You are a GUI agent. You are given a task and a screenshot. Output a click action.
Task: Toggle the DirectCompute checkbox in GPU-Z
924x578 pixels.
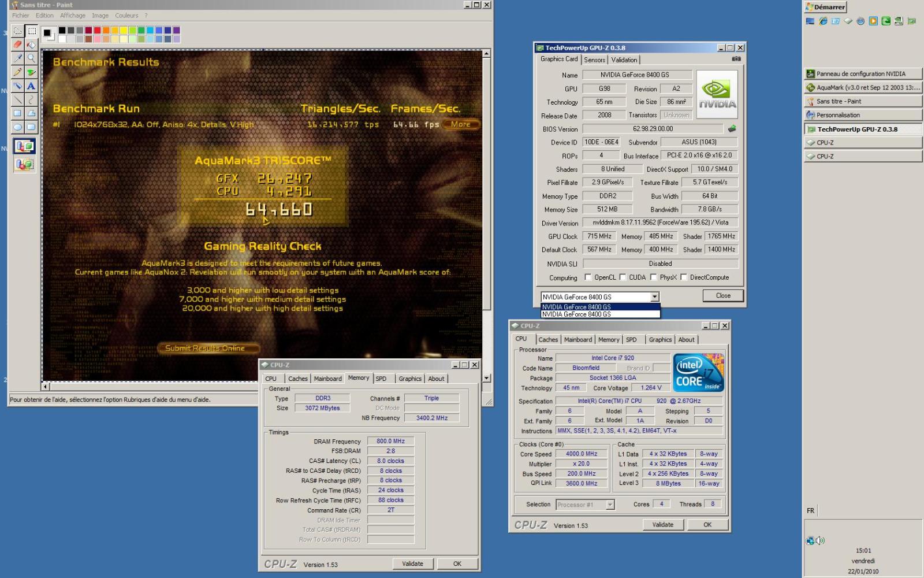684,277
